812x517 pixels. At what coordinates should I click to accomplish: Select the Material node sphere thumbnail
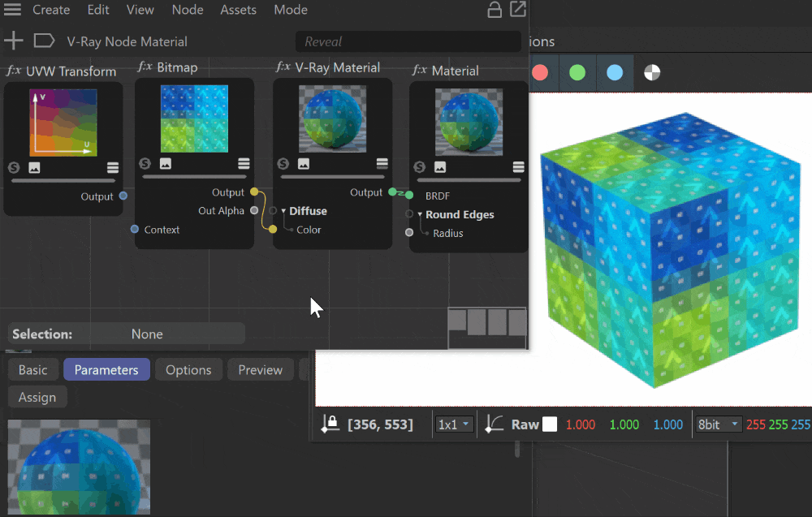click(x=469, y=122)
